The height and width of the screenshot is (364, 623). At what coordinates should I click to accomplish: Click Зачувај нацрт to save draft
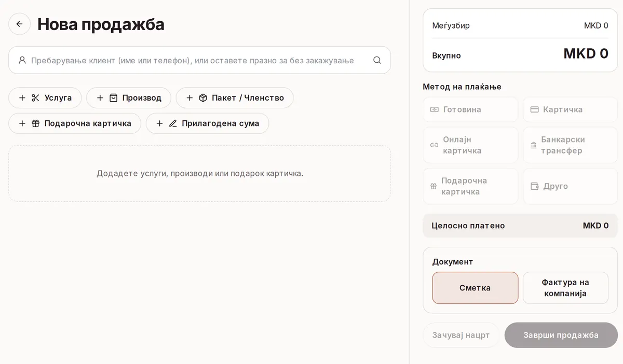[461, 335]
